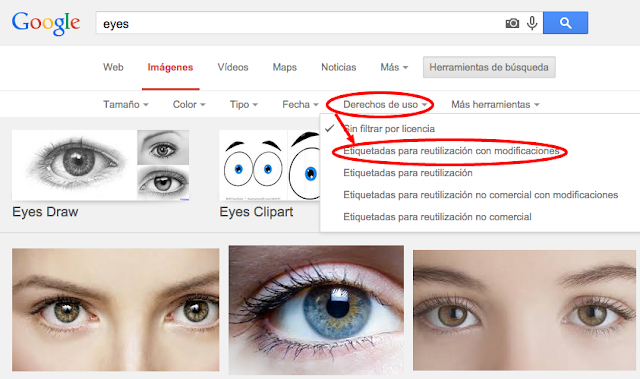Open search by image camera icon
This screenshot has width=640, height=379.
coord(512,23)
